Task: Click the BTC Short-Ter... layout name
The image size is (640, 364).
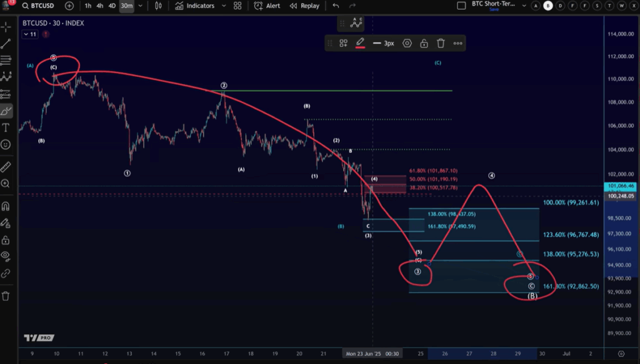Action: [x=494, y=4]
